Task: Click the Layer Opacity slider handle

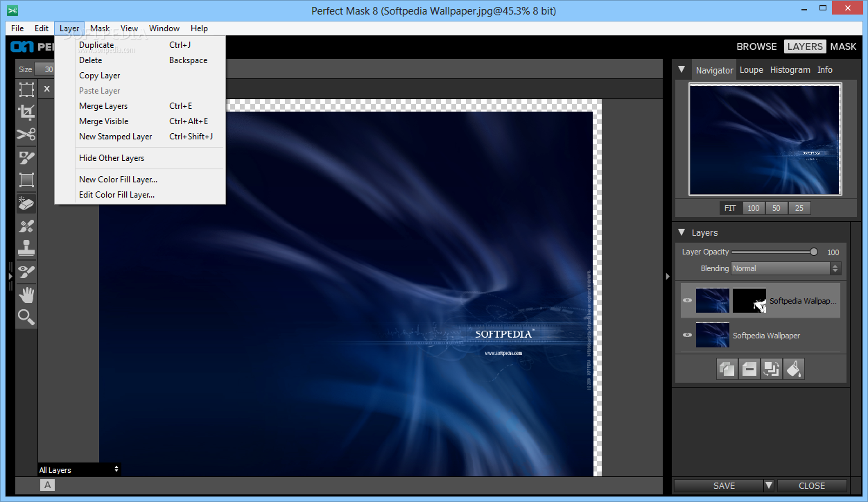Action: coord(814,252)
